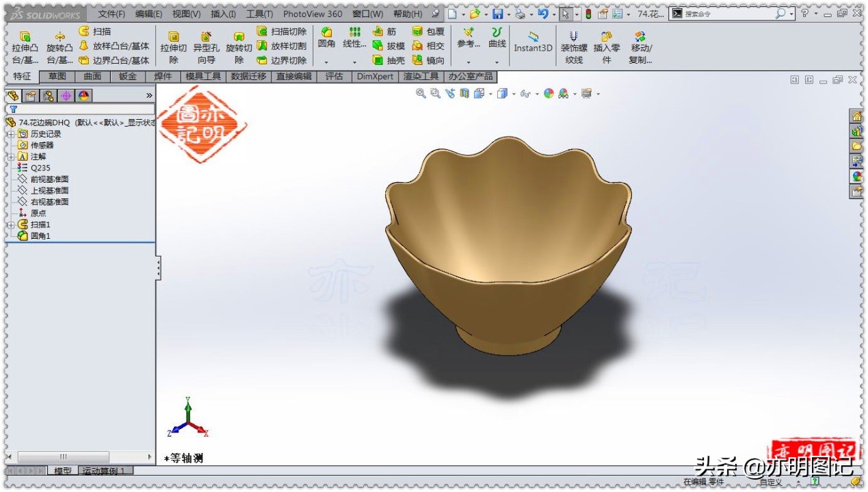Open dropdown arrow under 参考 geometry

click(469, 62)
